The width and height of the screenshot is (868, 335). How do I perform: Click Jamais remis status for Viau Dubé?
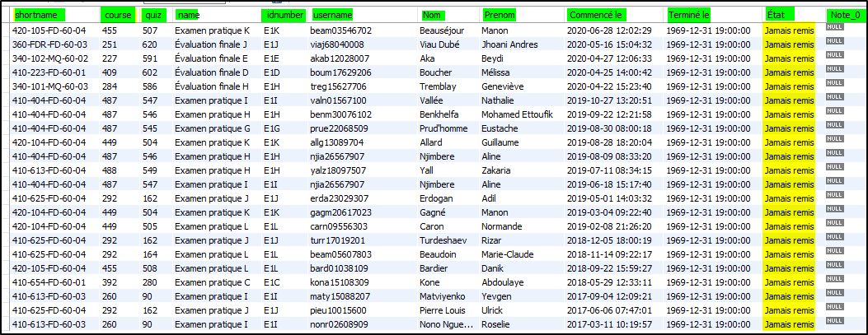coord(789,44)
